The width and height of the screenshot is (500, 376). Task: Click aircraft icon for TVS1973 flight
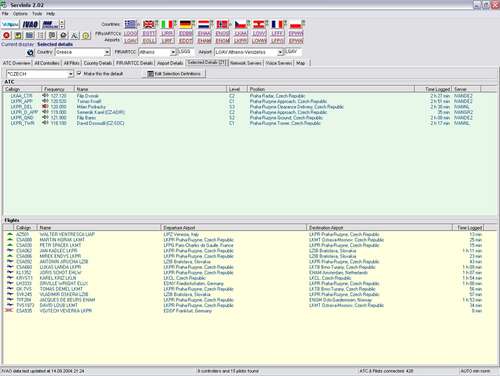(x=10, y=305)
